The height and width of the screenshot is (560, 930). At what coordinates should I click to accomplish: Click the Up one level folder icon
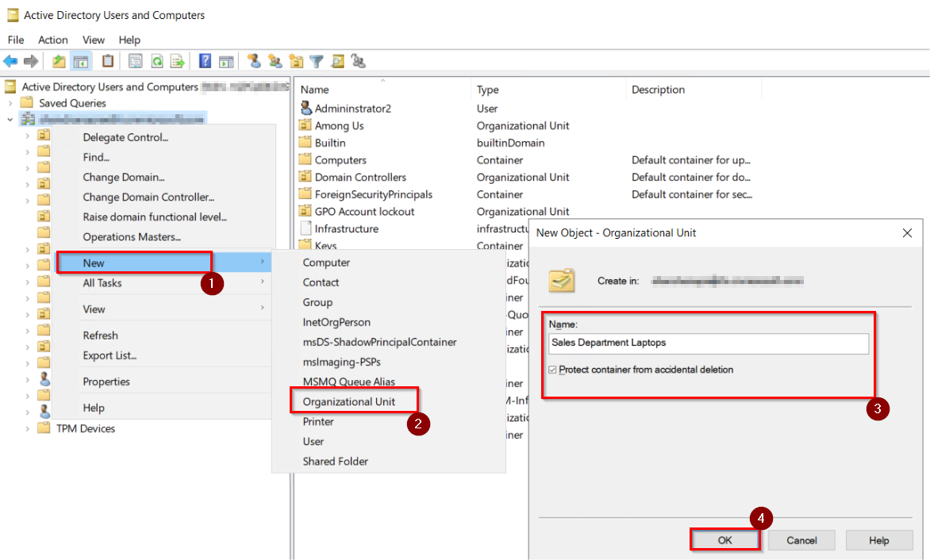click(x=60, y=61)
